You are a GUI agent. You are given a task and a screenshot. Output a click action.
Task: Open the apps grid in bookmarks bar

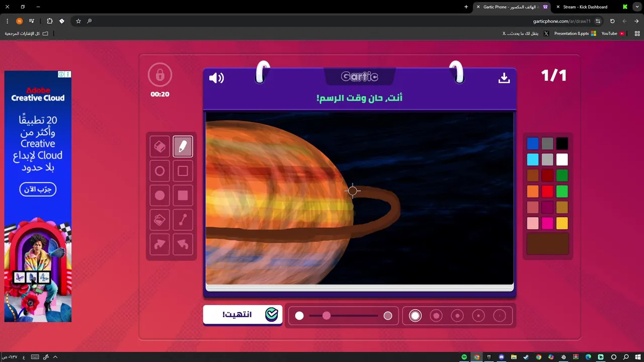[x=637, y=34]
